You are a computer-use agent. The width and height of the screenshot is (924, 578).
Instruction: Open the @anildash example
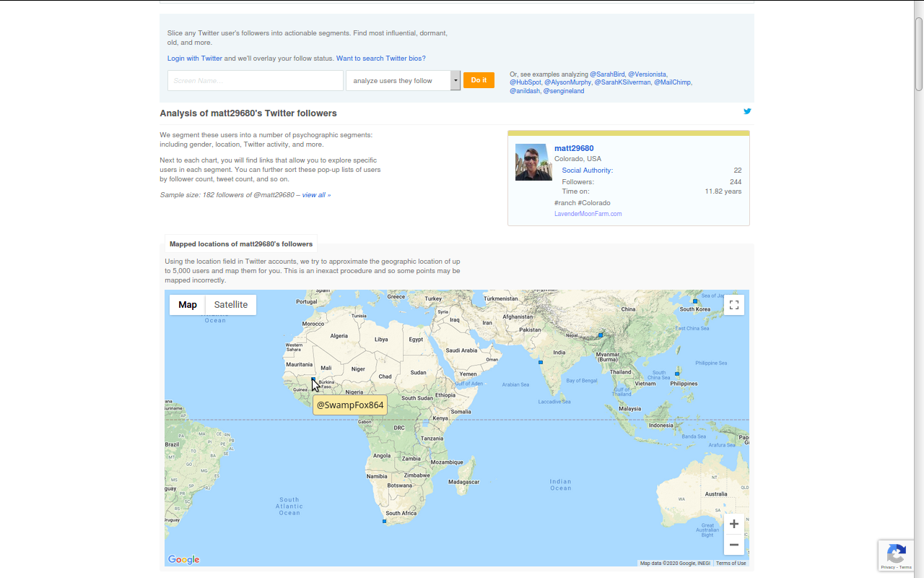click(525, 91)
